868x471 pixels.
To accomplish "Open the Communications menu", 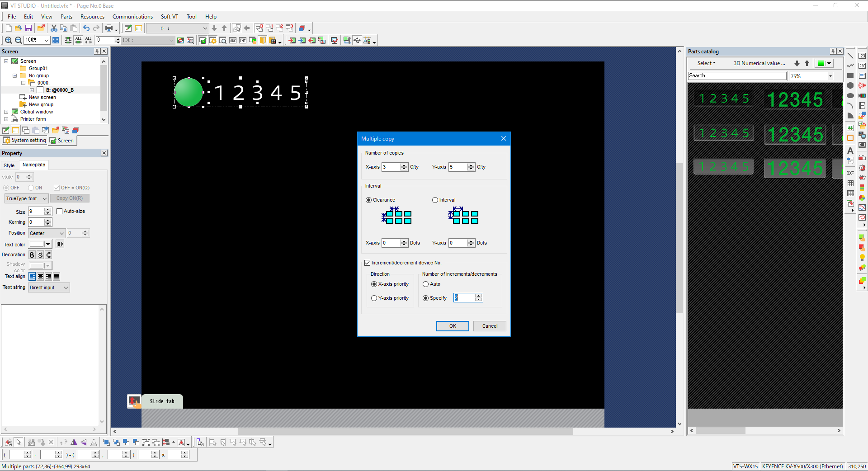I will point(132,17).
